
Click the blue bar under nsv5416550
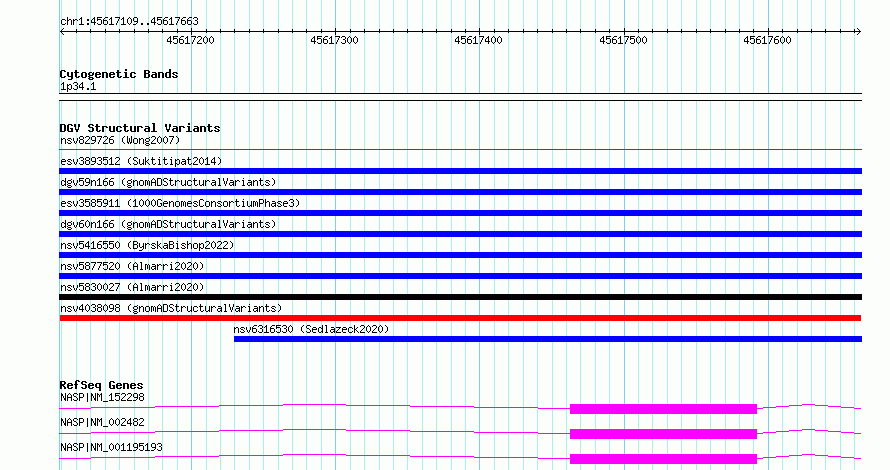click(x=460, y=255)
